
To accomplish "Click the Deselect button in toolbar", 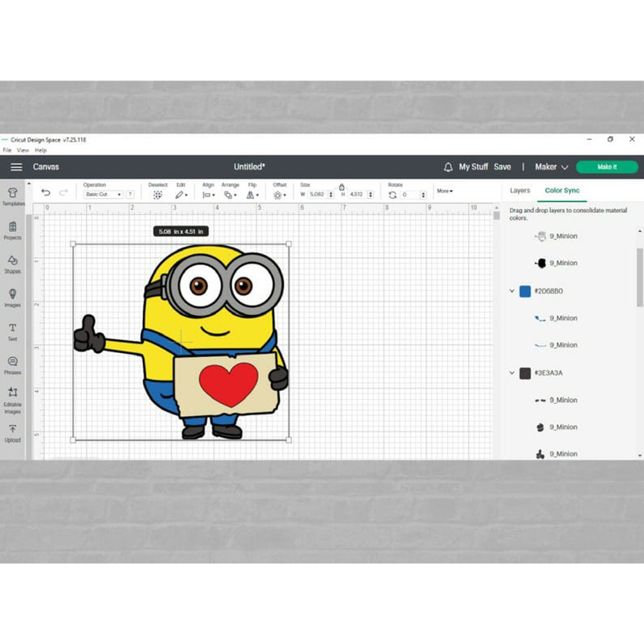I will (158, 194).
